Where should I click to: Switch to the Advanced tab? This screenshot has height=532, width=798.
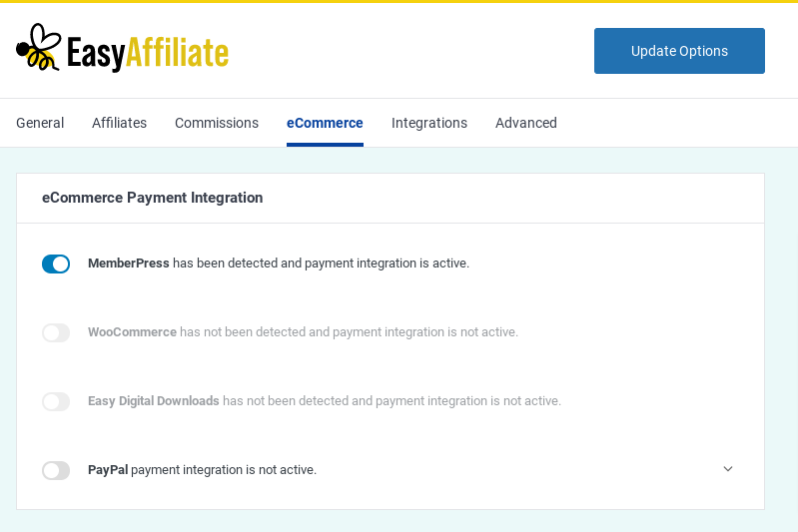(x=525, y=123)
